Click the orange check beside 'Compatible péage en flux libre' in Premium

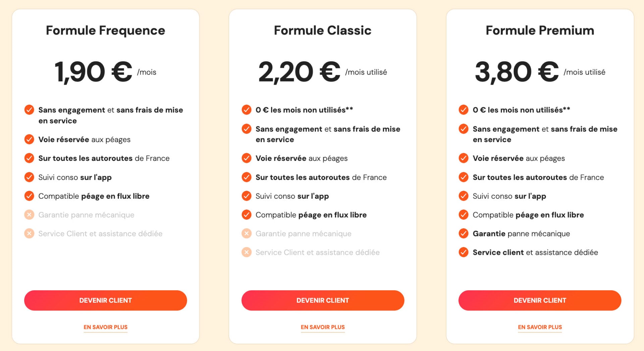pos(464,215)
